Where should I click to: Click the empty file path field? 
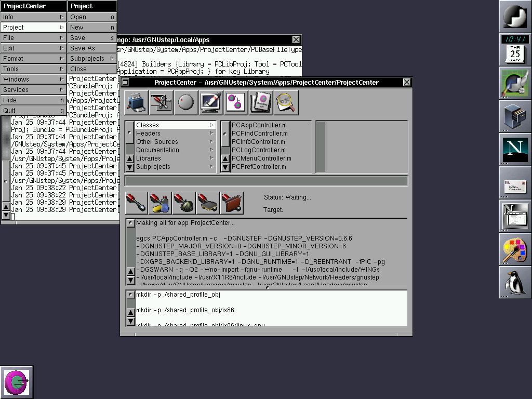(266, 181)
